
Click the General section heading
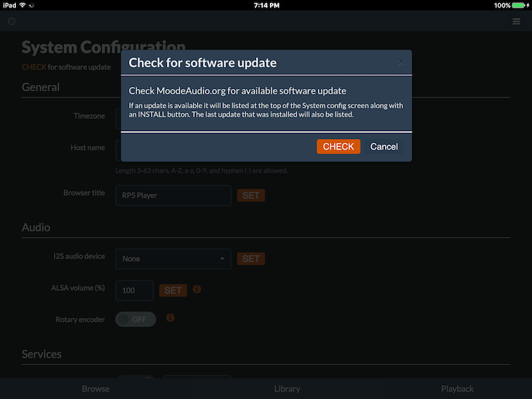click(x=41, y=87)
